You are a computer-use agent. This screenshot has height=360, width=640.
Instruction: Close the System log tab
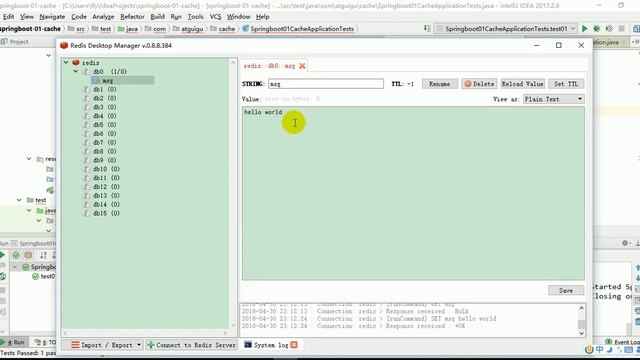(294, 345)
